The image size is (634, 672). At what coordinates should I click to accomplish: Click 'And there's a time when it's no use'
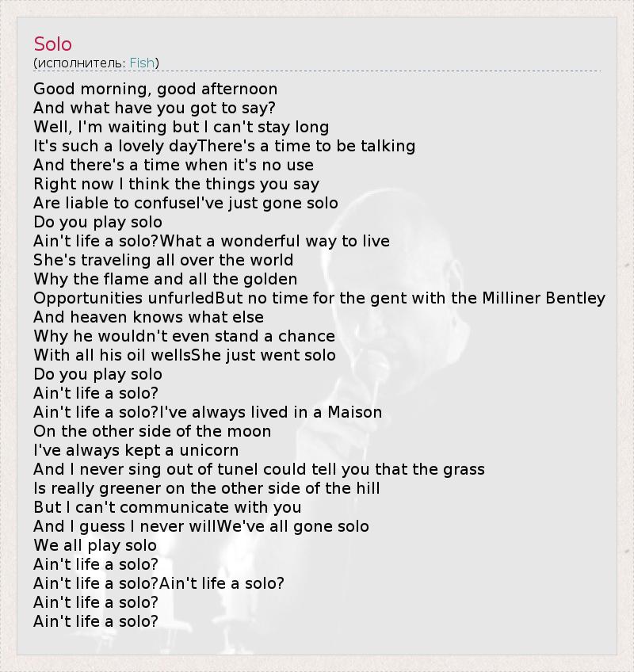(174, 165)
